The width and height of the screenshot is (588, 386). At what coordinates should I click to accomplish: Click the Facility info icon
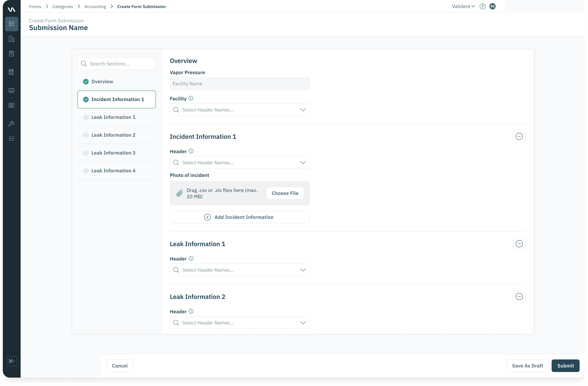point(191,98)
